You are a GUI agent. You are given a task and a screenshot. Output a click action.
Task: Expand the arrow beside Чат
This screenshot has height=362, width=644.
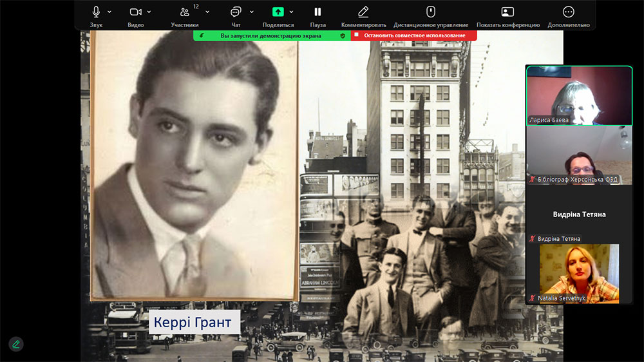click(x=251, y=12)
